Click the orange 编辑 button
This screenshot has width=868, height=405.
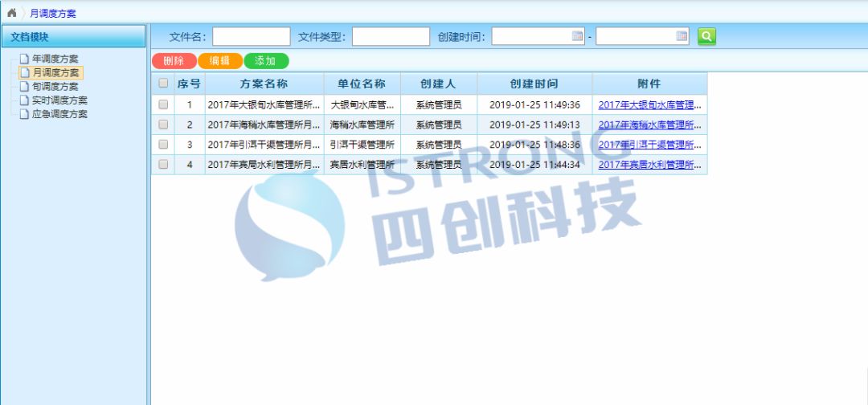click(219, 61)
